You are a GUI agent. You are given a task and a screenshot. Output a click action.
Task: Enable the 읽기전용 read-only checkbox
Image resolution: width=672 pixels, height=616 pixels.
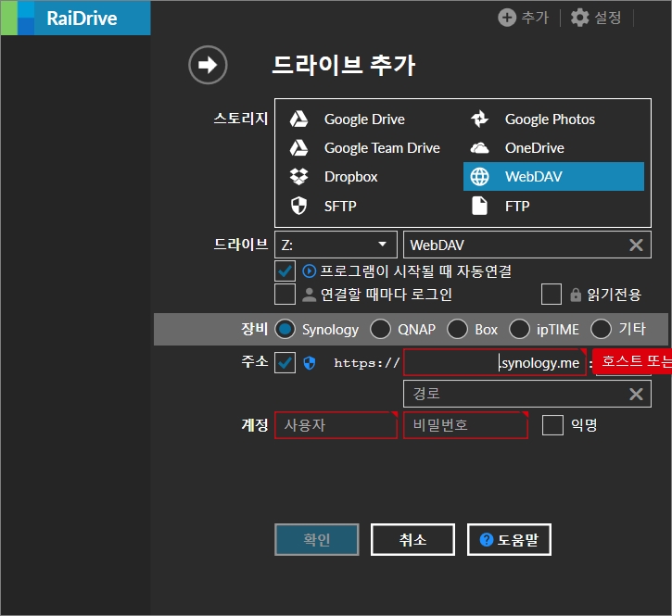(552, 295)
